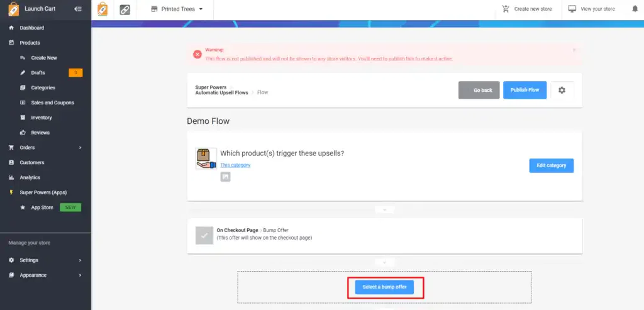Screen dimensions: 644x310
Task: Dismiss the red warning banner
Action: 574,50
